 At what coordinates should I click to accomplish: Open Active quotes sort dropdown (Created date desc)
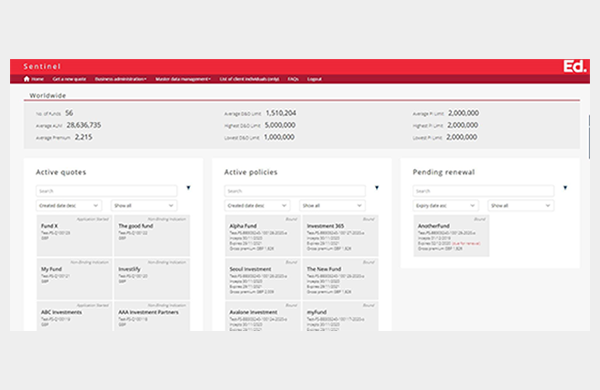tap(69, 206)
